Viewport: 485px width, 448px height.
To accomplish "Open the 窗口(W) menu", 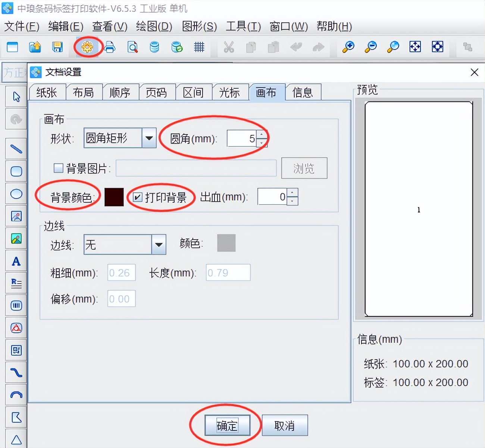I will point(289,26).
